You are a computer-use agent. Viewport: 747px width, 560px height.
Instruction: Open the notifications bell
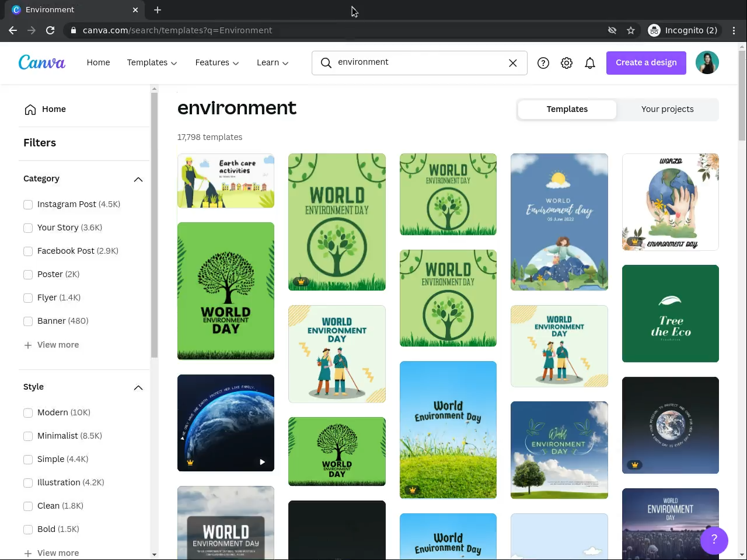click(590, 63)
